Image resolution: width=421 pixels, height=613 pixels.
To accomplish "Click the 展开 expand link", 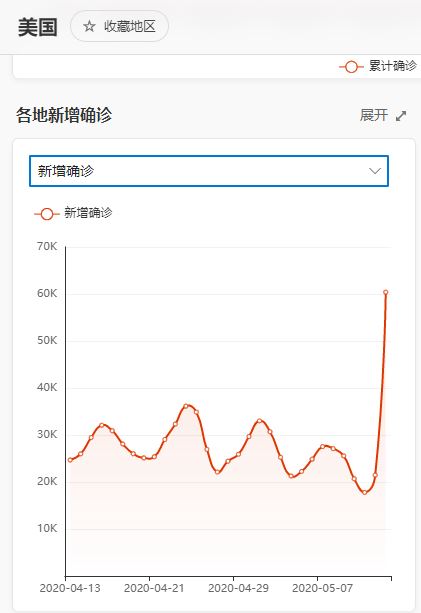I will 374,115.
